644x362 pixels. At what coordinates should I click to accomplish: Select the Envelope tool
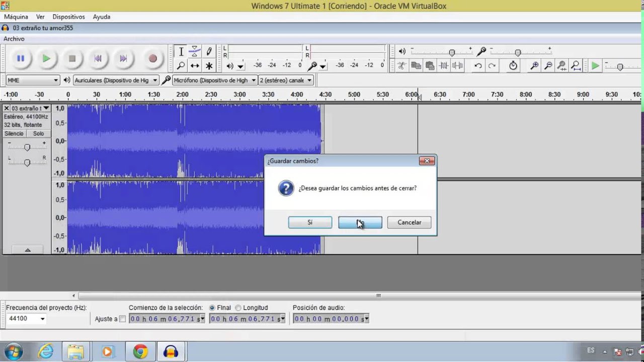click(195, 51)
